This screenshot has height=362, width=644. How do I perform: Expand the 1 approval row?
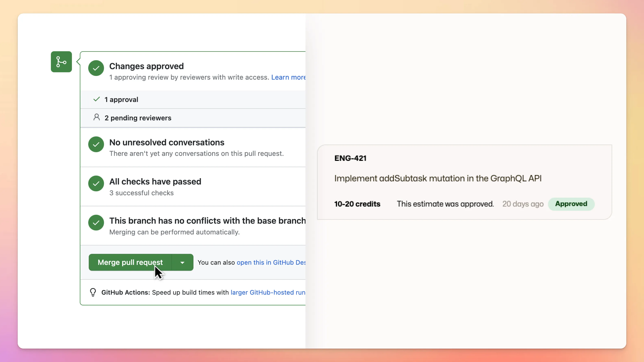click(122, 99)
